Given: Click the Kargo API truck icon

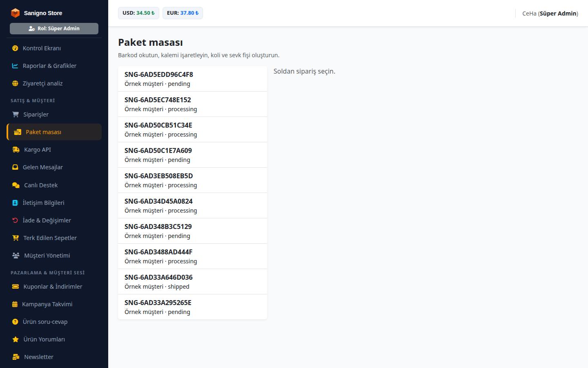Looking at the screenshot, I should pos(16,150).
